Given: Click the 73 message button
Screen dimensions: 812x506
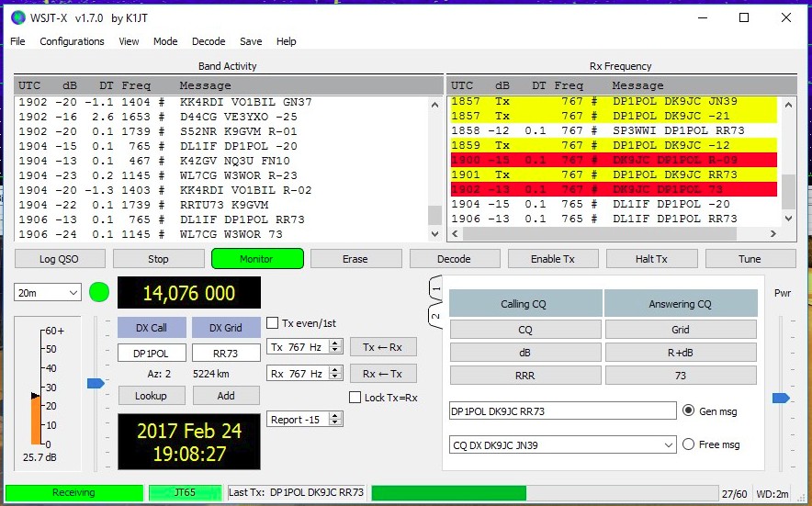Looking at the screenshot, I should point(681,375).
